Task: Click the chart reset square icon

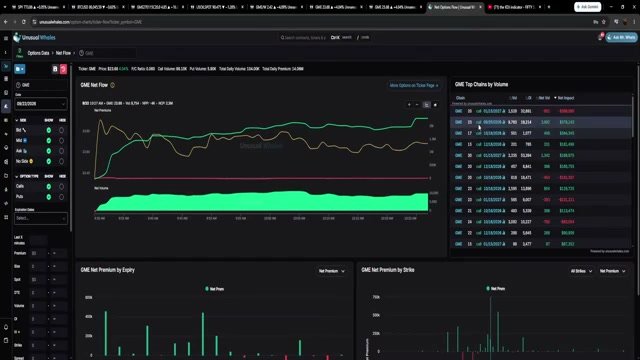Action: [x=435, y=105]
